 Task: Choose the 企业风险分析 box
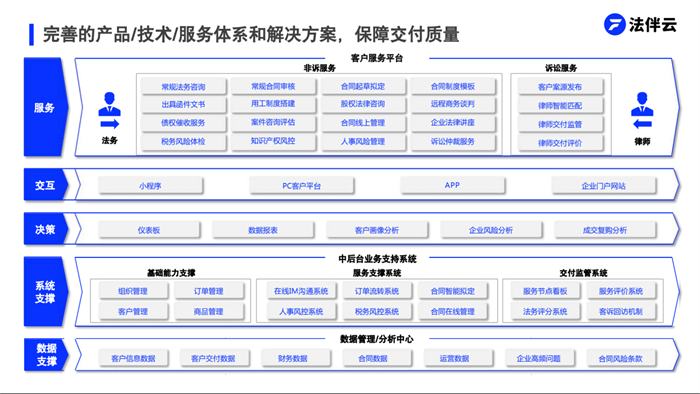coord(491,230)
